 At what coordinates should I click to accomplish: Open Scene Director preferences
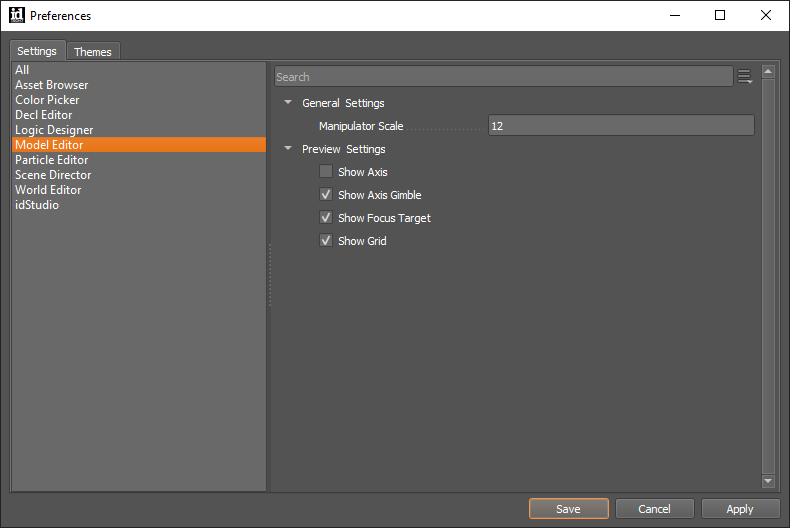[139, 175]
